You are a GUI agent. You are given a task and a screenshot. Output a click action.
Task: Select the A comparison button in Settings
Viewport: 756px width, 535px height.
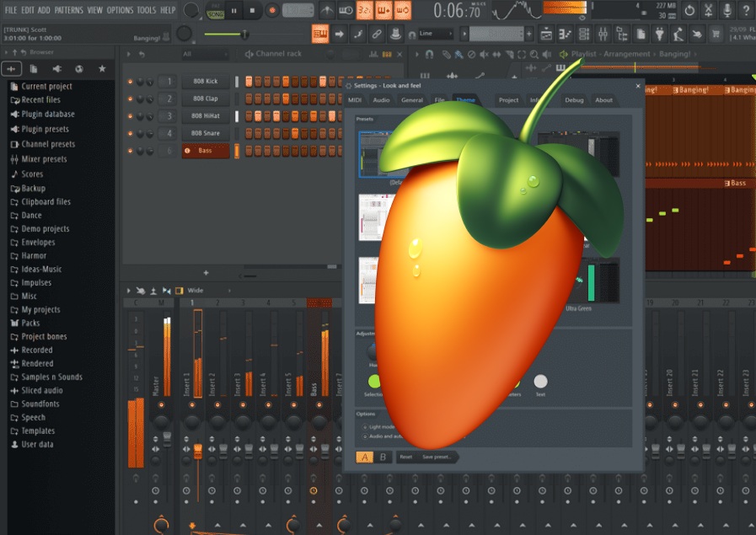pyautogui.click(x=365, y=457)
